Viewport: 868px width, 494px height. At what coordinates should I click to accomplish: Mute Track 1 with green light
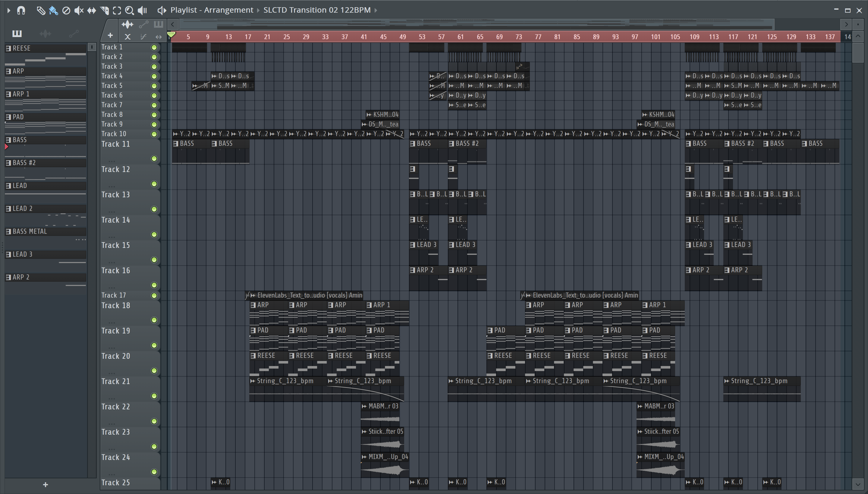[154, 48]
